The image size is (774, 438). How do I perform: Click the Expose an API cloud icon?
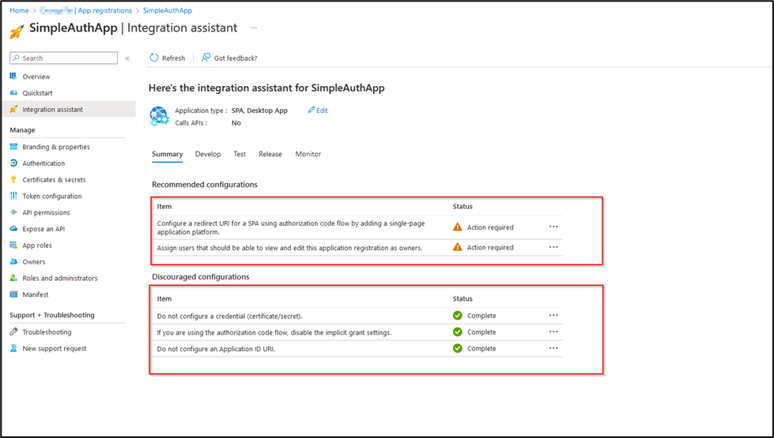click(13, 229)
